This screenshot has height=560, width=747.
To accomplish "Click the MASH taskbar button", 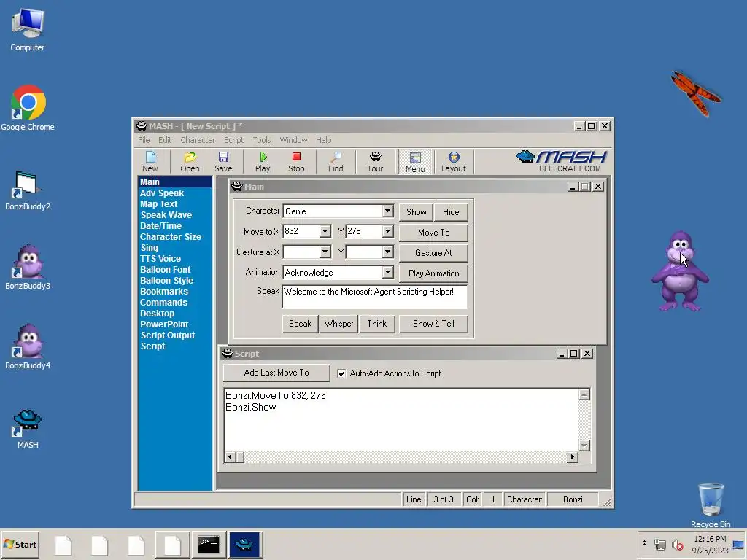I will [x=244, y=544].
